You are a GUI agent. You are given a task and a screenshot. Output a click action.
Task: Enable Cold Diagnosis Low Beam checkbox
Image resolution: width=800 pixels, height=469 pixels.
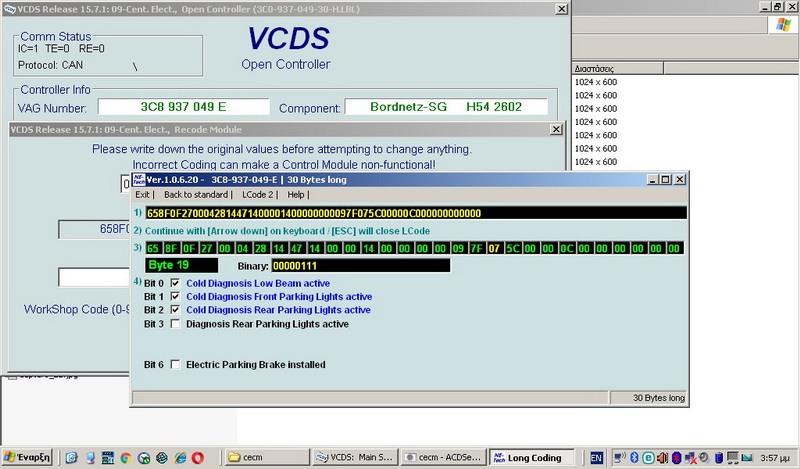click(175, 283)
